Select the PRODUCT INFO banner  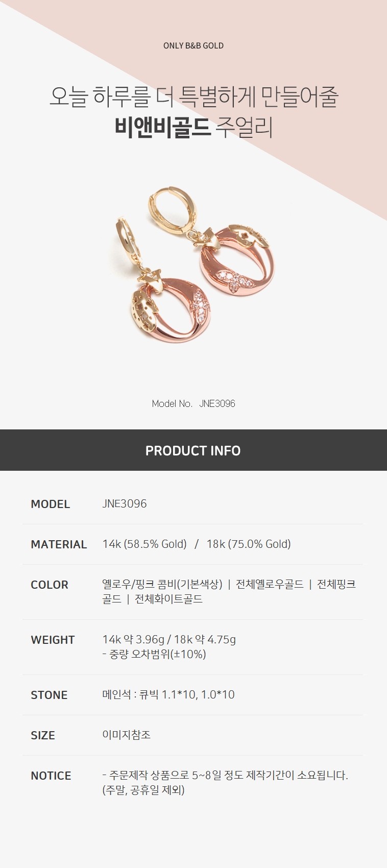[x=194, y=450]
